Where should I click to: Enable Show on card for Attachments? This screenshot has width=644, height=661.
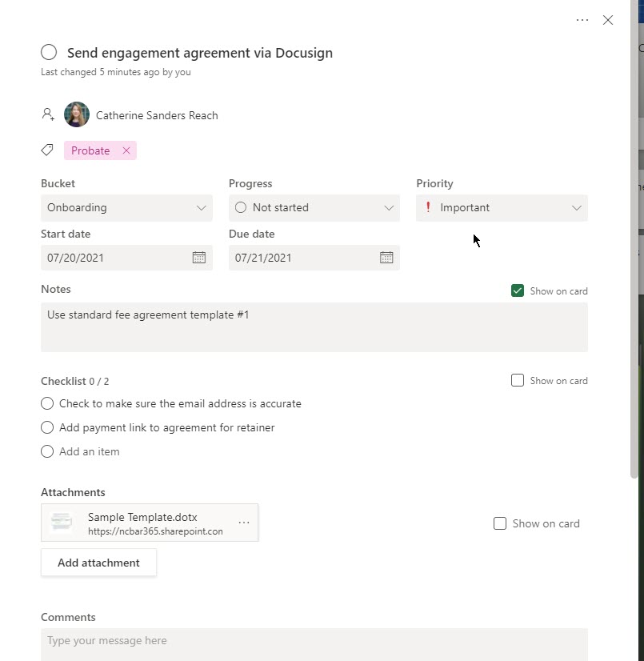pos(500,523)
